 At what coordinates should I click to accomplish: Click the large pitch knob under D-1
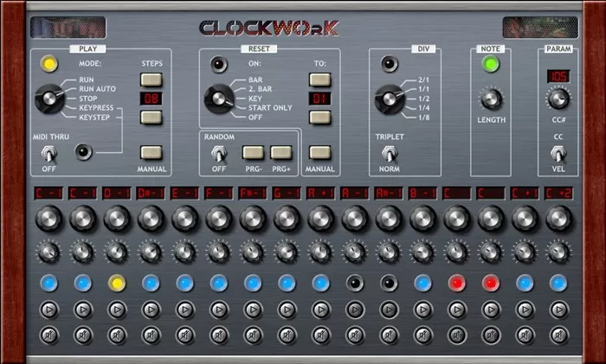coord(117,219)
